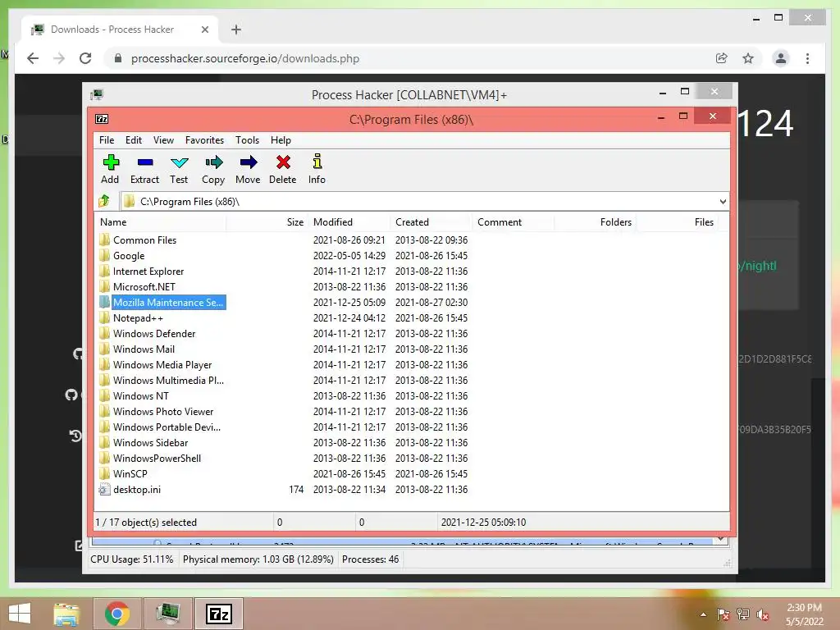Select the Internet Explorer folder
The width and height of the screenshot is (840, 630).
pos(148,271)
